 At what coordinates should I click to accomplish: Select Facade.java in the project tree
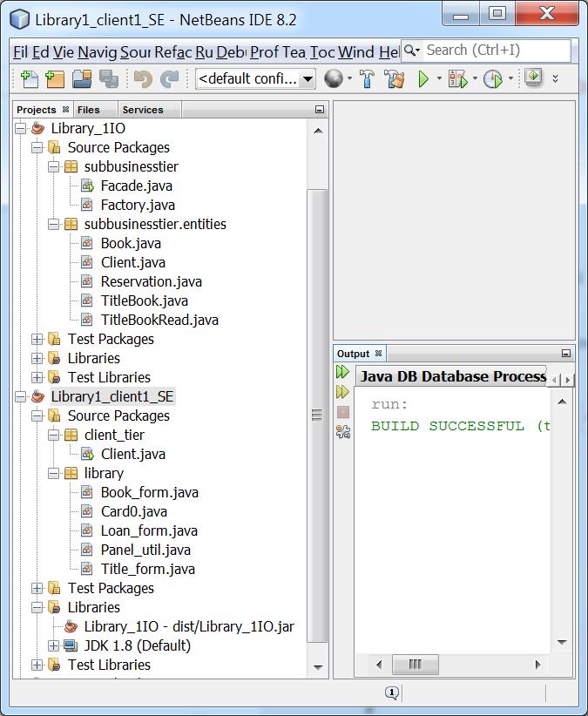coord(137,186)
